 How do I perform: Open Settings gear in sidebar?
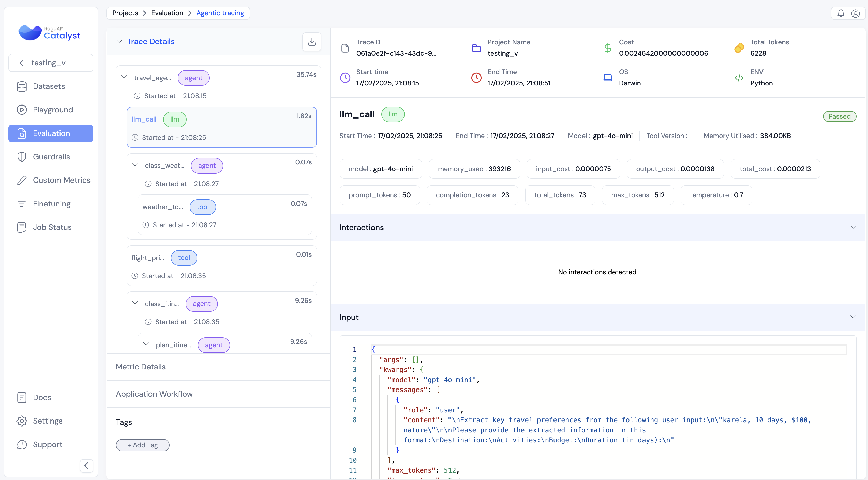[22, 421]
